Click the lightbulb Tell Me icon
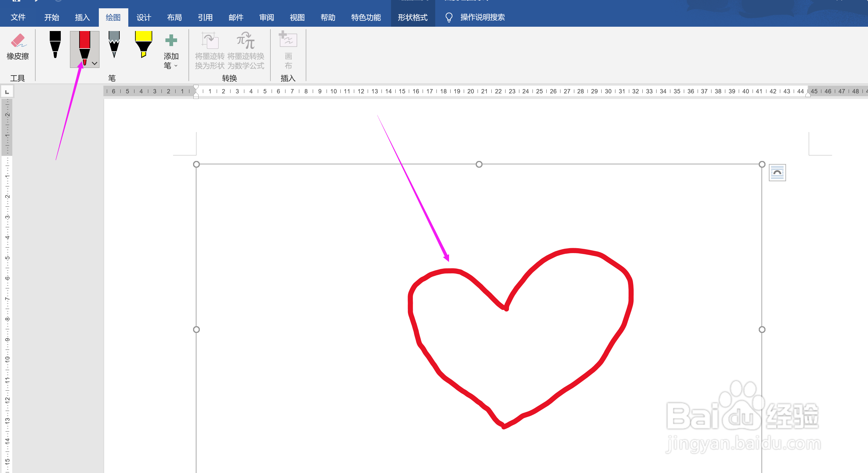Screen dimensions: 868x473 coord(449,17)
